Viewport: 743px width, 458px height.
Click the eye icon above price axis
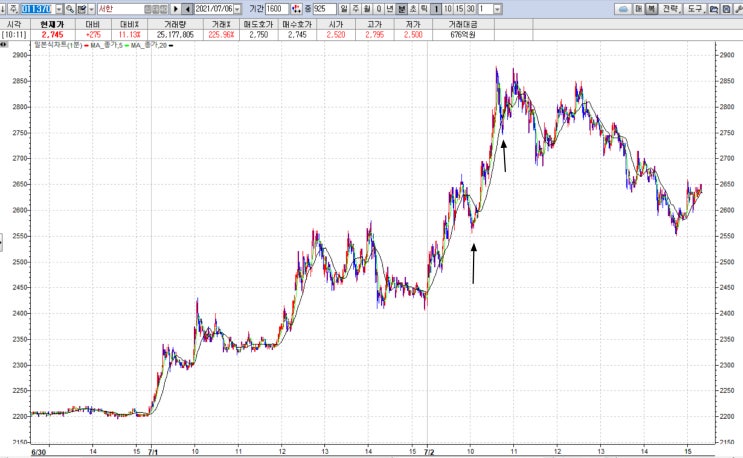pos(4,44)
